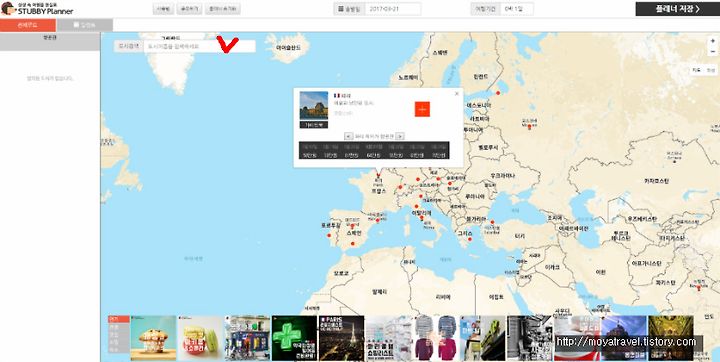Select the orange highlighted category in bottom list

click(x=119, y=319)
